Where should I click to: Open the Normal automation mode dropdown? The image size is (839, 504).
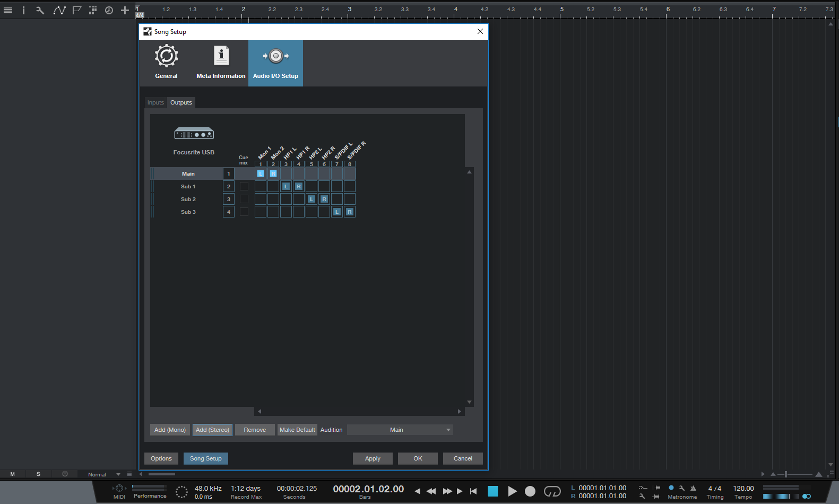click(x=103, y=474)
